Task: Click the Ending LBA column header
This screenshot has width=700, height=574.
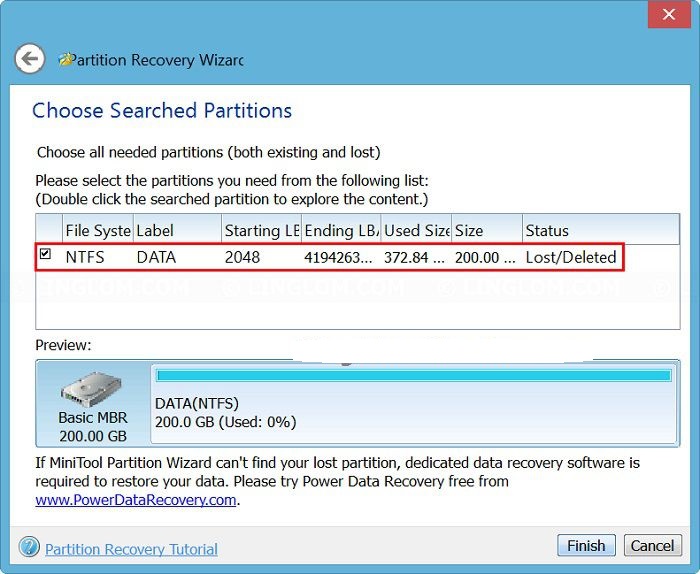Action: point(340,231)
